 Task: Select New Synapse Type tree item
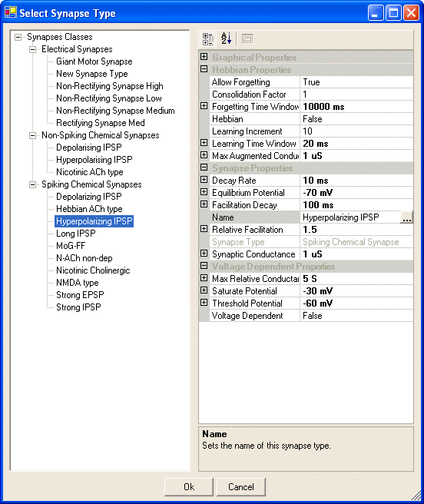pyautogui.click(x=92, y=74)
